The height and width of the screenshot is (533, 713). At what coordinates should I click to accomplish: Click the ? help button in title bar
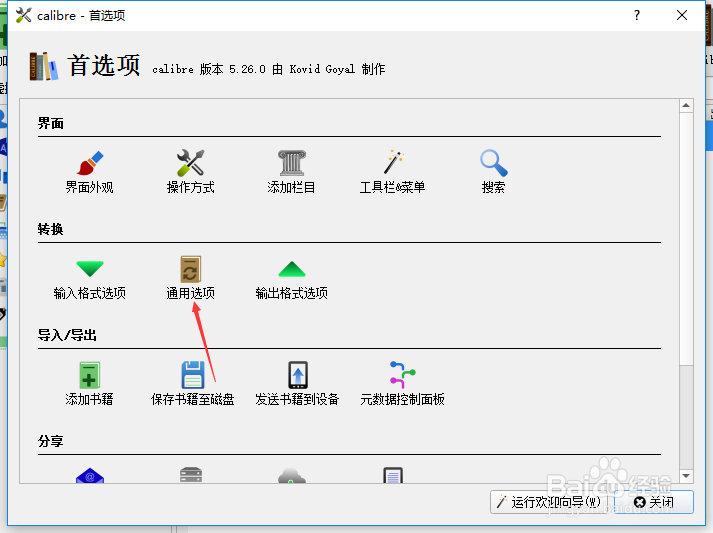tap(637, 15)
